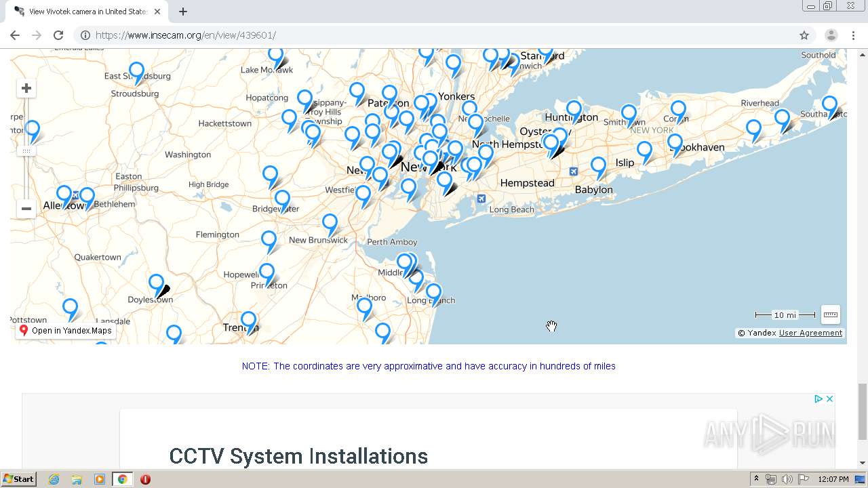Viewport: 868px width, 488px height.
Task: Open the media player taskbar icon
Action: [99, 479]
